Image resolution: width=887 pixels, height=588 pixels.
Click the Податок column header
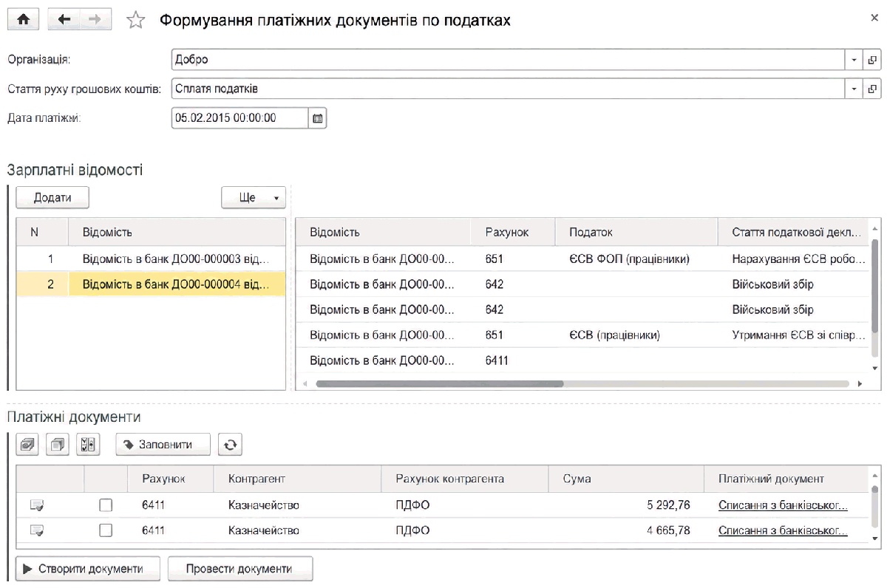tap(636, 232)
